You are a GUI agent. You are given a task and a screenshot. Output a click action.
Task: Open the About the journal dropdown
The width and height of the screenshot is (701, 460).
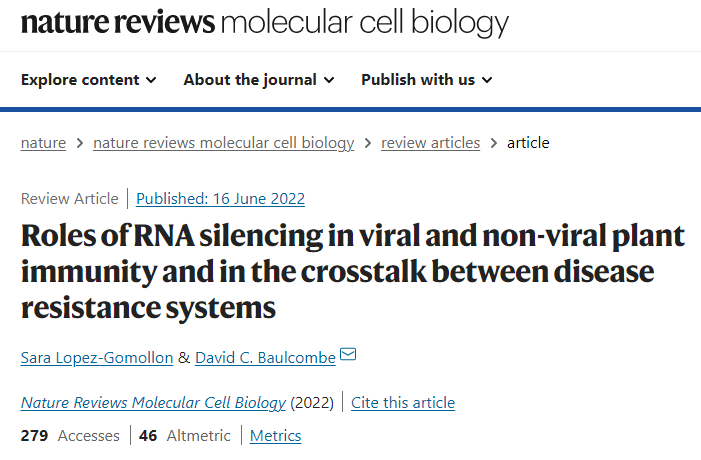point(259,80)
